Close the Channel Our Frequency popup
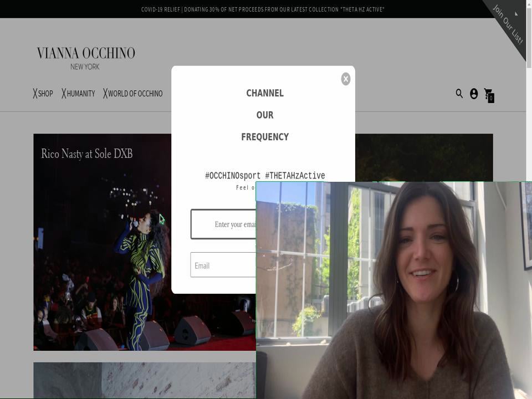Viewport: 532px width, 399px height. click(x=345, y=79)
